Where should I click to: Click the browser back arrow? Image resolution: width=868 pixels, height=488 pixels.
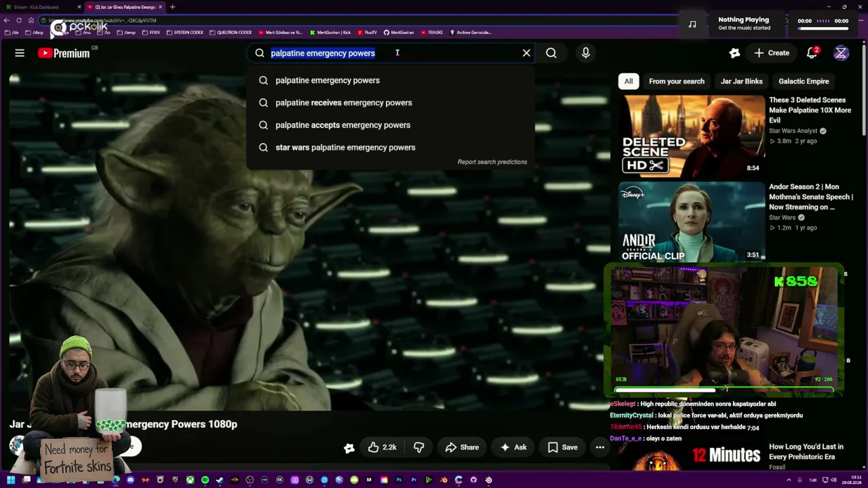coord(8,20)
